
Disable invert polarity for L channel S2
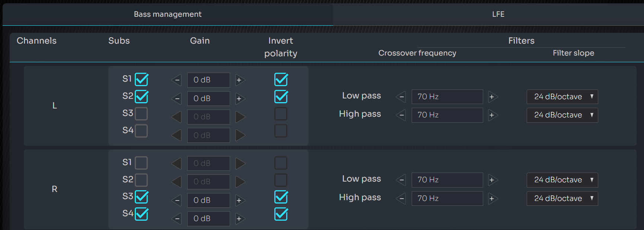(281, 97)
